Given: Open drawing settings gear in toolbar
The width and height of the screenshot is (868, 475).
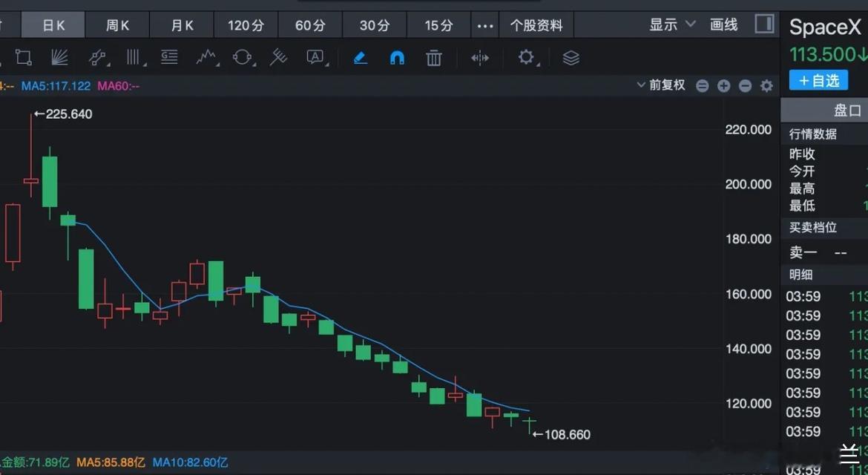Looking at the screenshot, I should 526,57.
